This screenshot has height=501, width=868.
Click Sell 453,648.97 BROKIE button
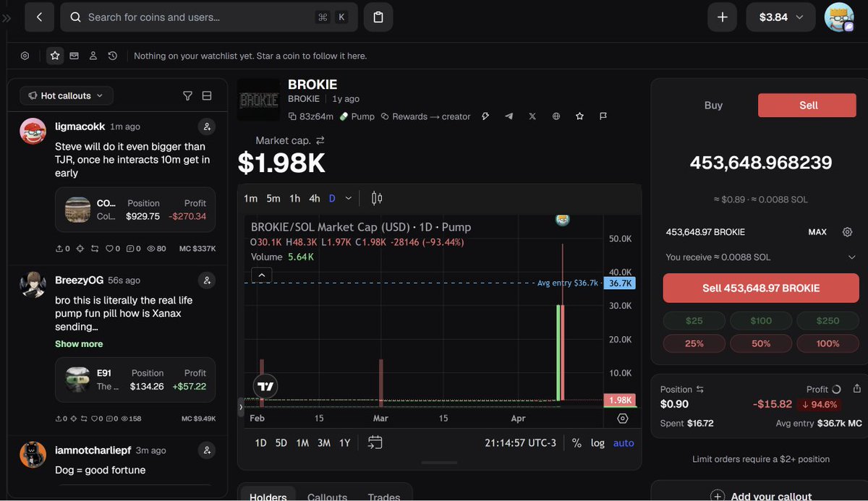point(761,288)
